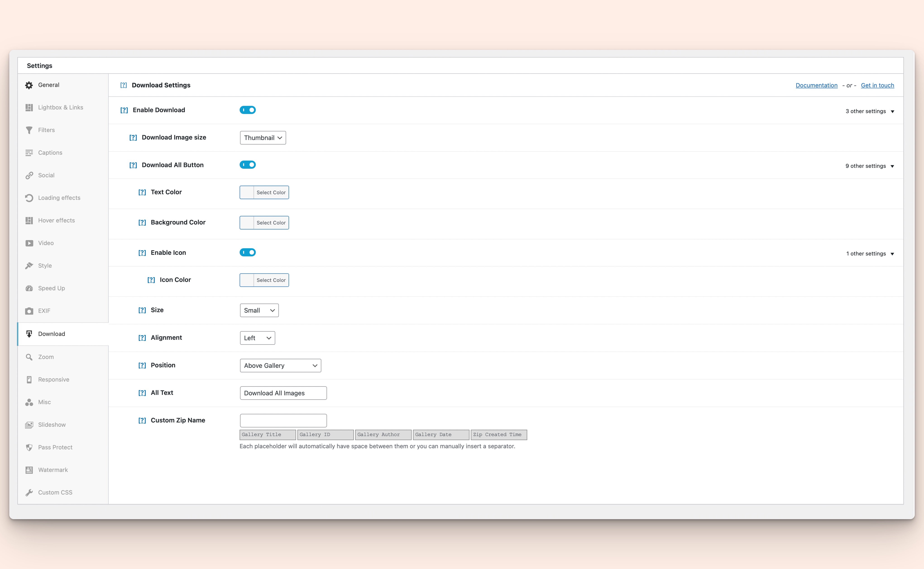Viewport: 924px width, 569px height.
Task: Click the Lightbox & Links grid icon
Action: tap(29, 108)
